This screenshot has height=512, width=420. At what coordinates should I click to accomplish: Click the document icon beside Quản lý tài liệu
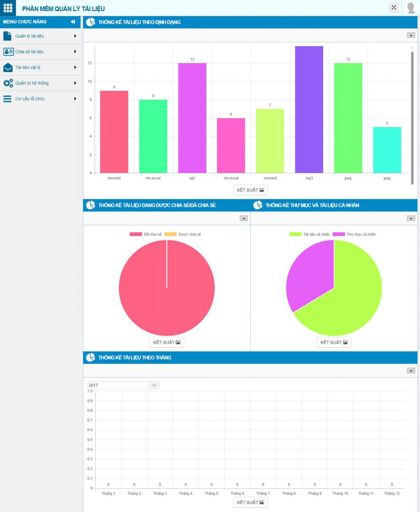pos(8,36)
